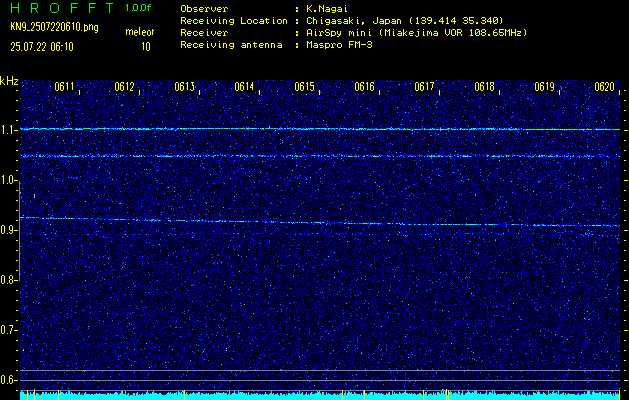The width and height of the screenshot is (629, 400).
Task: Click the 0617 time marker
Action: [424, 87]
